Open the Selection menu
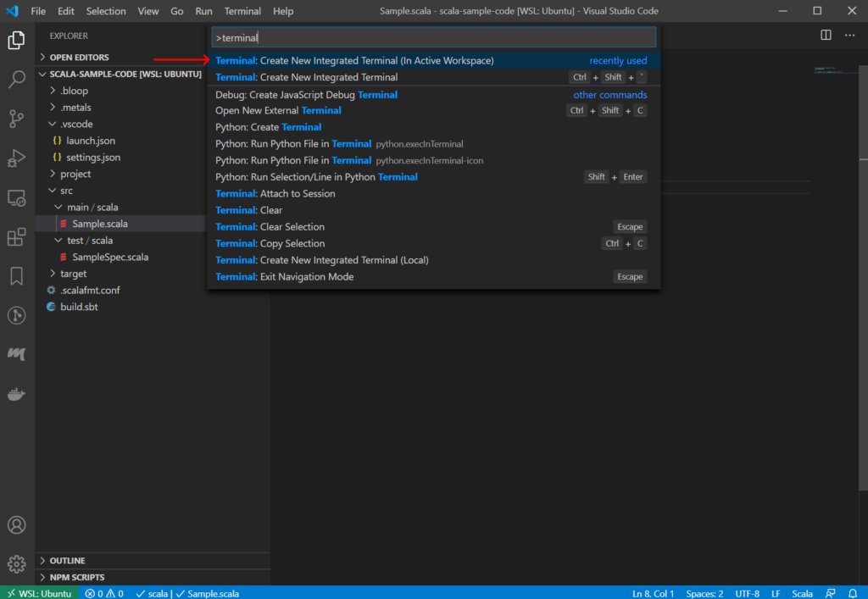Screen dimensions: 868x599 pos(106,11)
